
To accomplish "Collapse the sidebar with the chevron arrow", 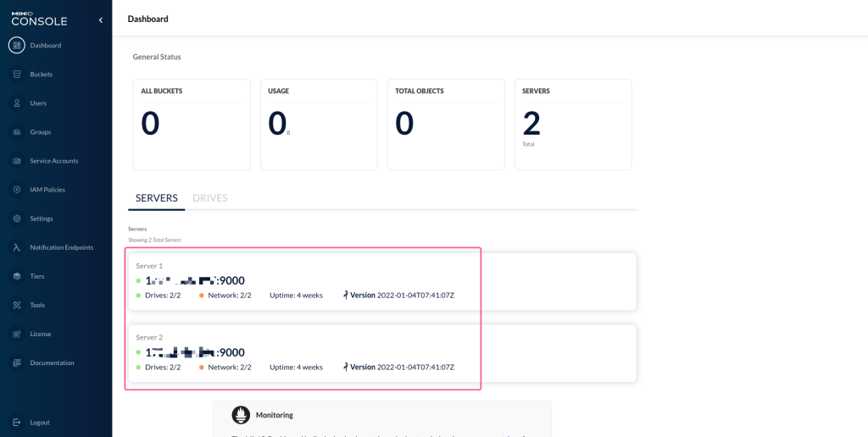I will click(100, 19).
